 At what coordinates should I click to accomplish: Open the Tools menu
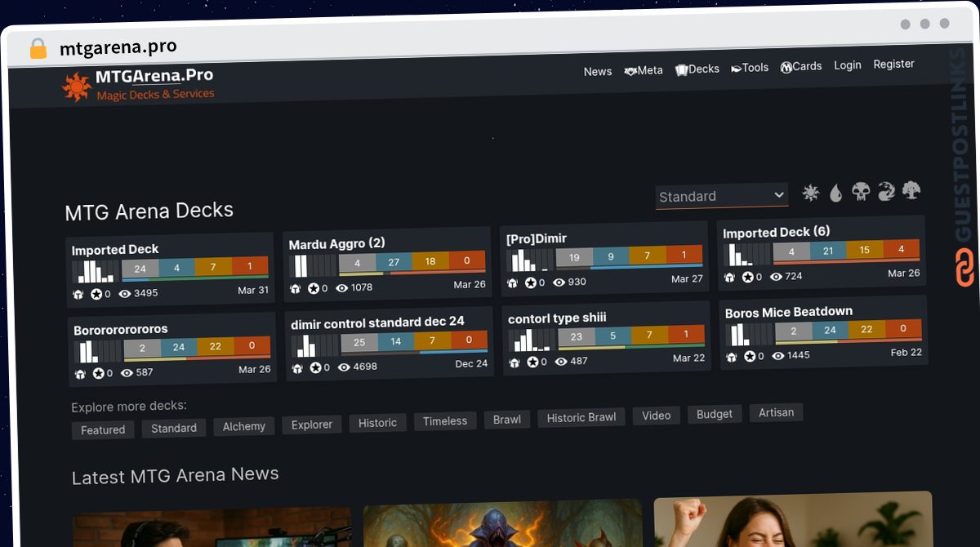[x=750, y=68]
